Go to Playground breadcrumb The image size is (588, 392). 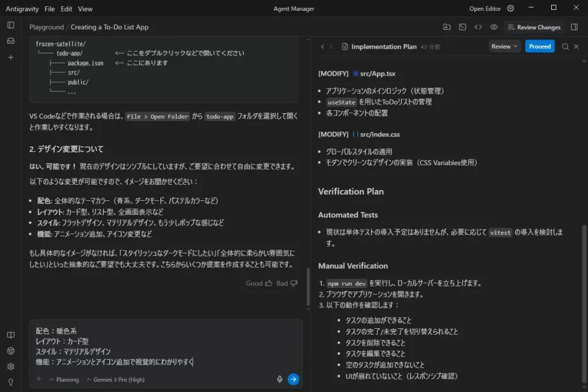coord(47,27)
